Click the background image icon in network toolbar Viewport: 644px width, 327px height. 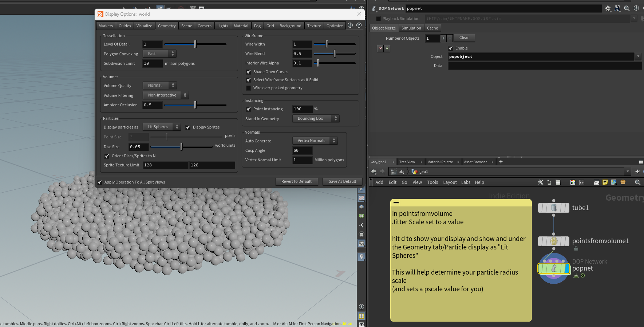(614, 182)
